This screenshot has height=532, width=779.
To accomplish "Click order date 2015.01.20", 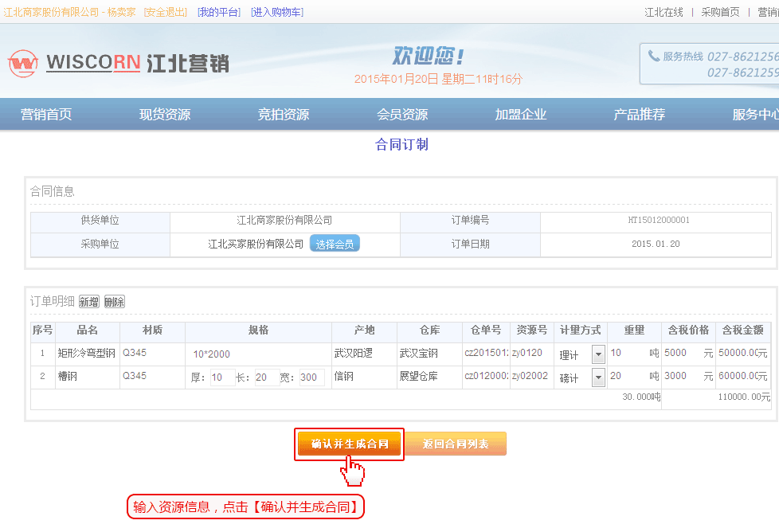I will click(656, 244).
